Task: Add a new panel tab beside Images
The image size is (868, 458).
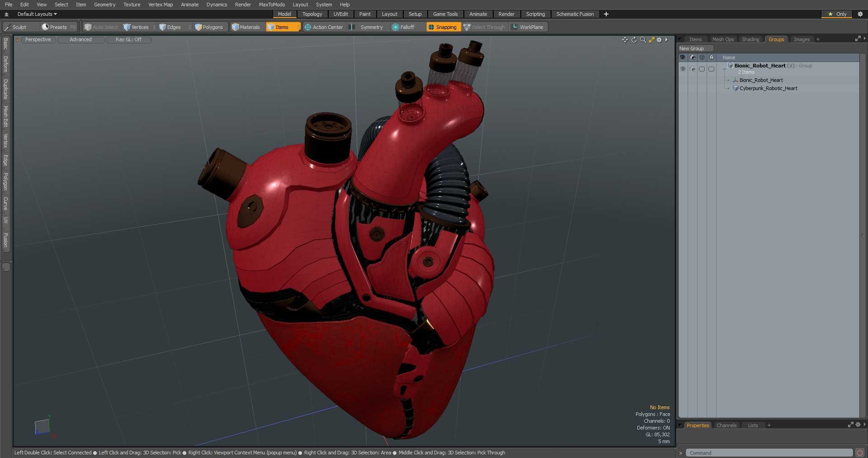Action: pos(818,39)
